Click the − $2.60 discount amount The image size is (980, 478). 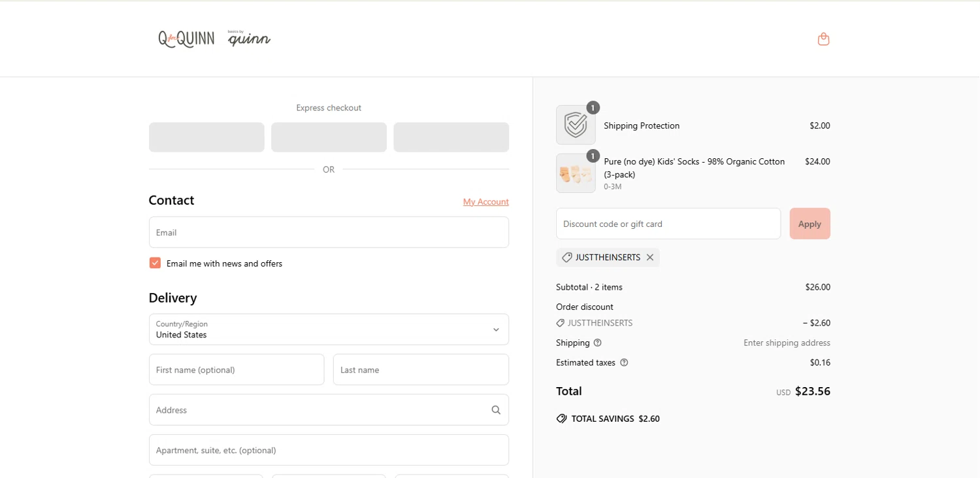pyautogui.click(x=817, y=323)
